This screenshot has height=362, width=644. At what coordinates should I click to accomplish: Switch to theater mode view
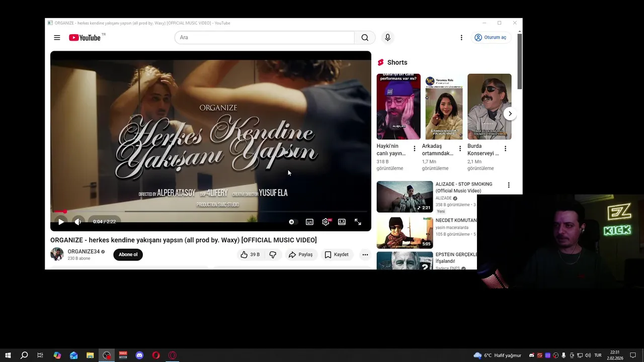(x=342, y=222)
